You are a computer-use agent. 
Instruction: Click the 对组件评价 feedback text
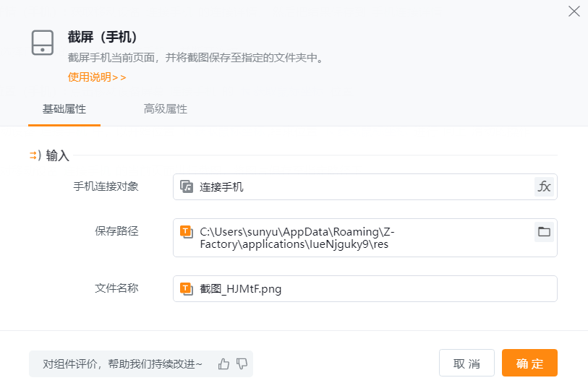coord(123,363)
